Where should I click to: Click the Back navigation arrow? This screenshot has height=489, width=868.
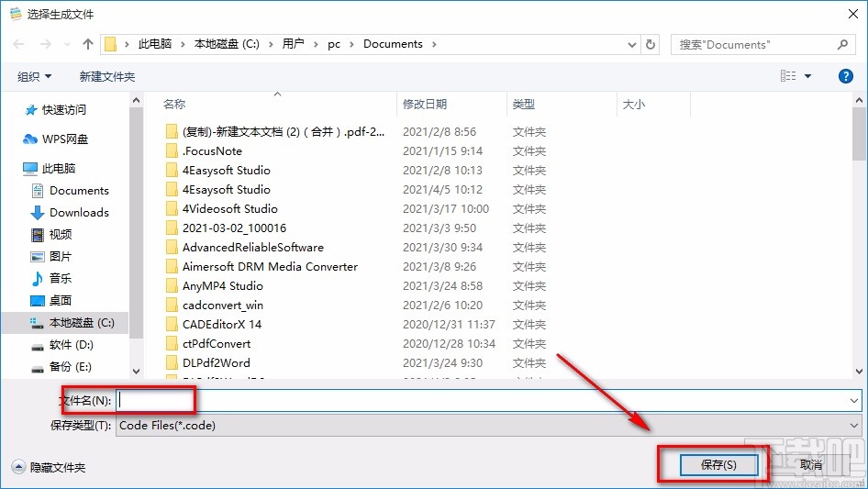(18, 44)
